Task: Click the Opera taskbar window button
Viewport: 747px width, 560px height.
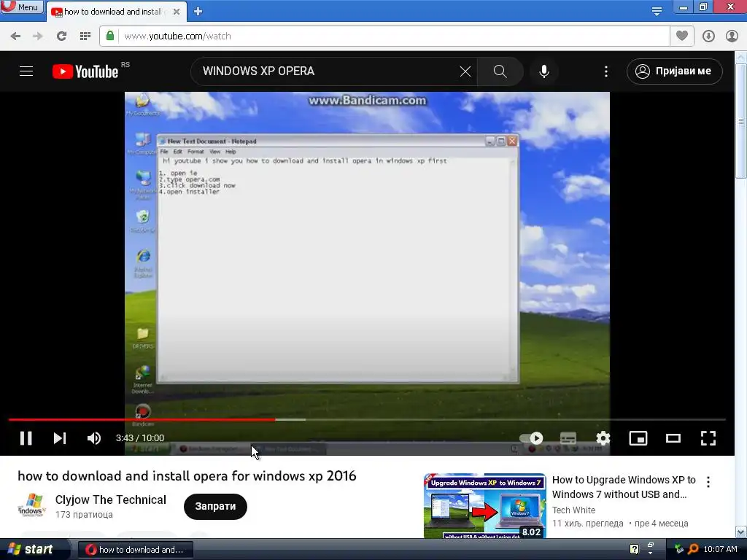Action: point(135,550)
